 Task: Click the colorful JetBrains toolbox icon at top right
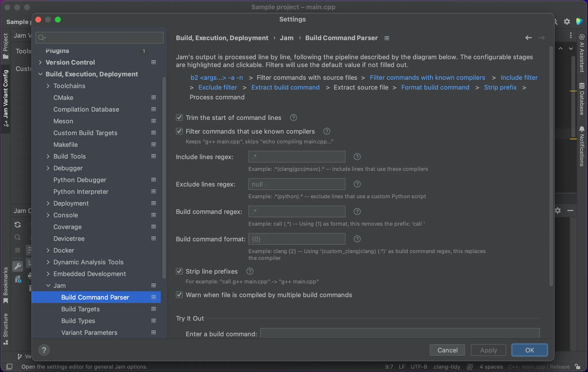coord(579,22)
